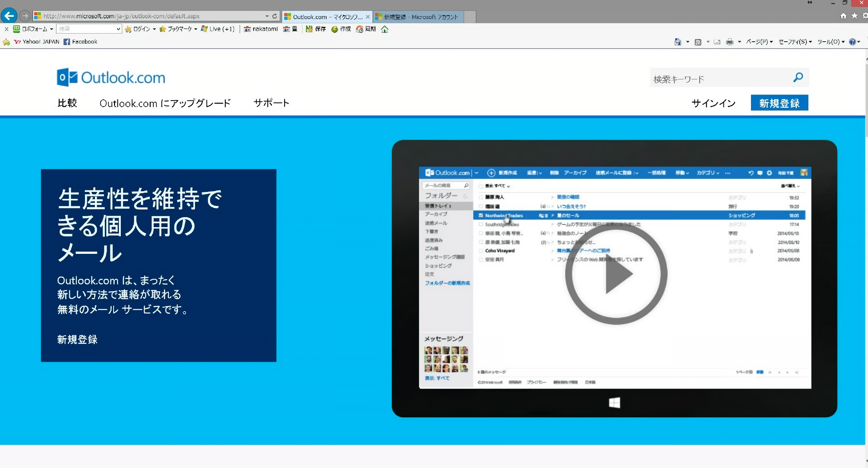This screenshot has height=468, width=868.
Task: Click the Windows logo on the tablet image
Action: [x=614, y=403]
